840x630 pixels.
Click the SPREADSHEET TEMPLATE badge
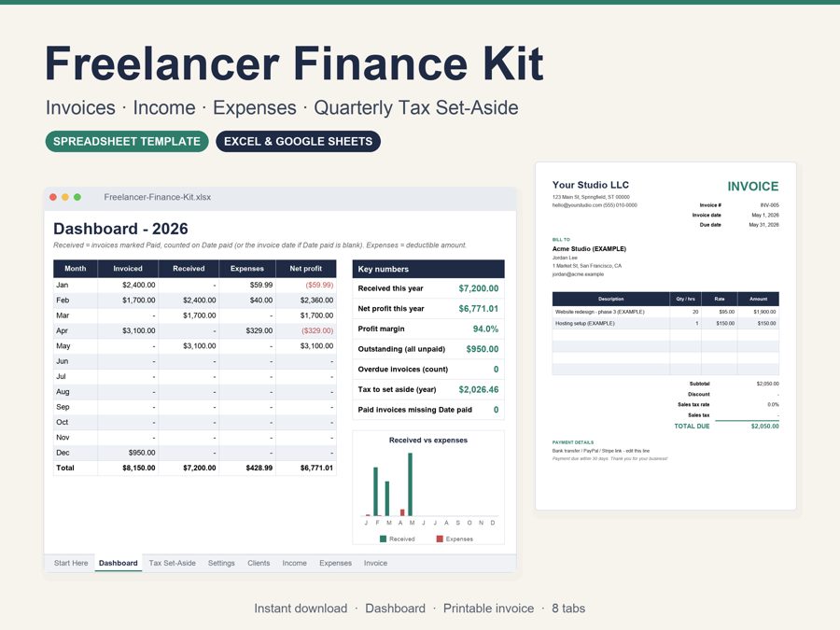127,142
